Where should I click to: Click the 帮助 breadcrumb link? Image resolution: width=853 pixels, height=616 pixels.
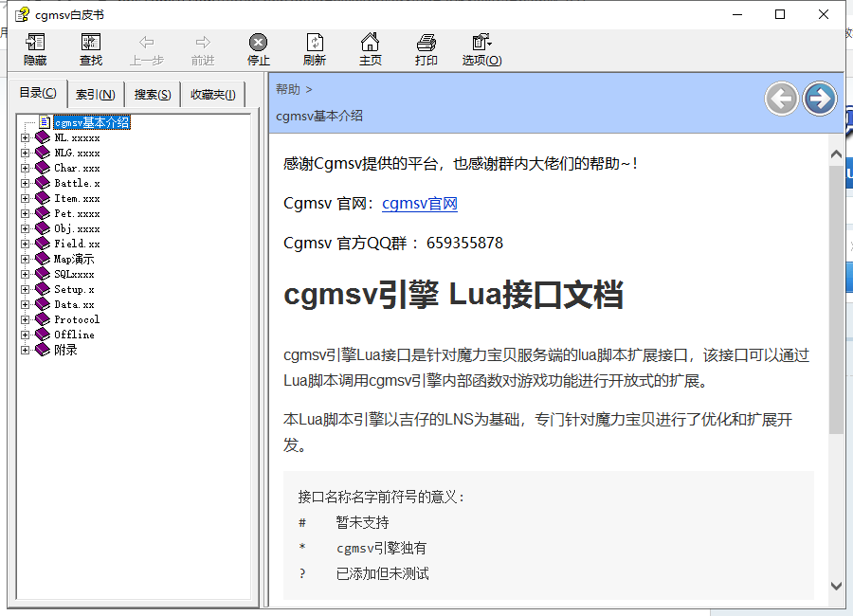coord(288,89)
